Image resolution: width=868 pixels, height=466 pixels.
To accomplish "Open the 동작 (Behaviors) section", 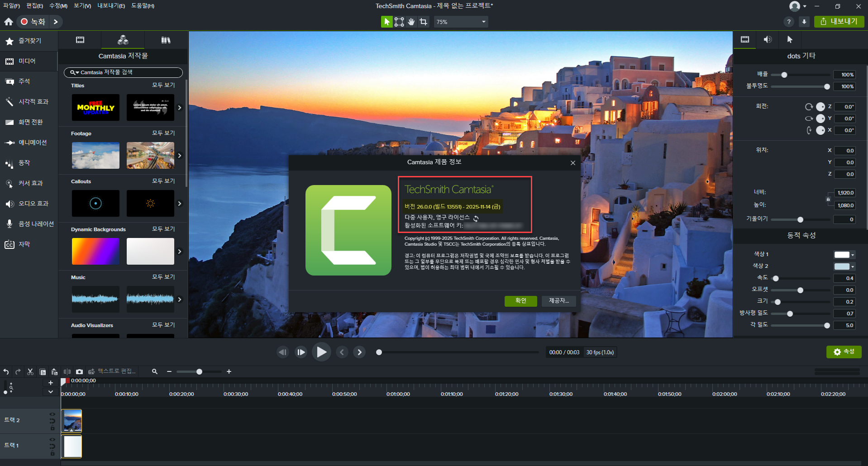I will [29, 163].
